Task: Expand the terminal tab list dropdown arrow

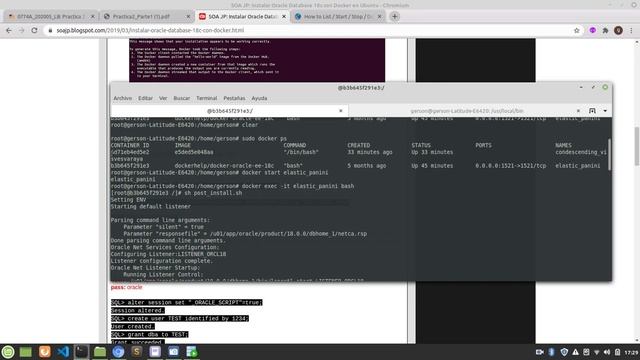Action: 605,111
